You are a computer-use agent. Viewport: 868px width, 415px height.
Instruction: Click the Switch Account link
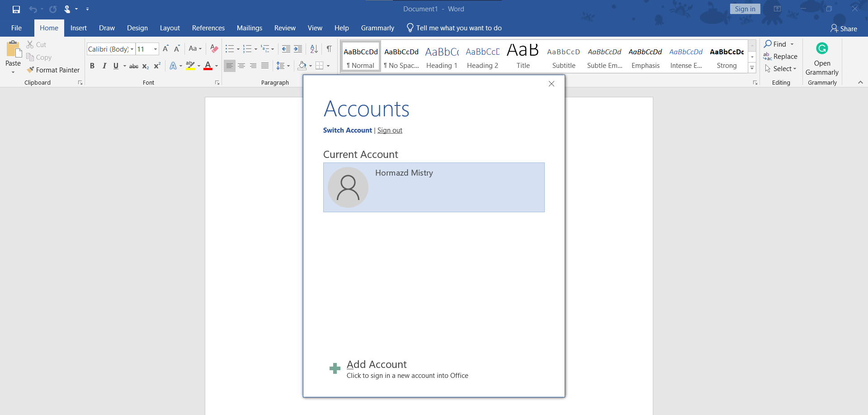coord(348,130)
